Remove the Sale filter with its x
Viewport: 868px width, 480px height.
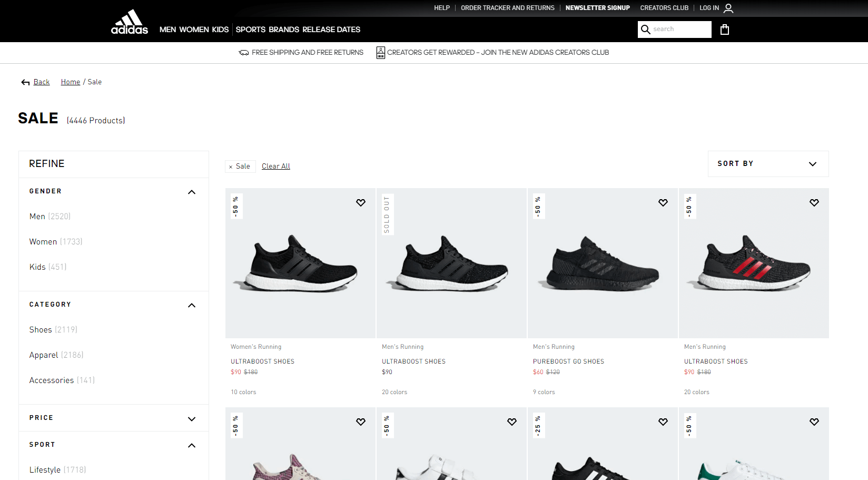tap(231, 166)
